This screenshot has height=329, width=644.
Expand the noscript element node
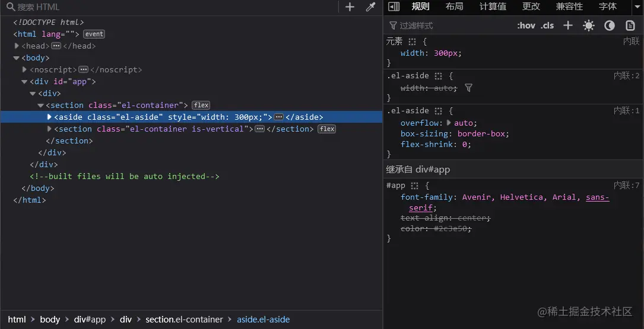pos(25,70)
